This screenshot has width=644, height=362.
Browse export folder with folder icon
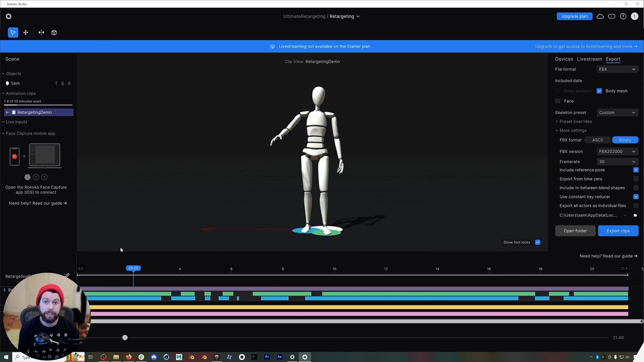[x=635, y=215]
